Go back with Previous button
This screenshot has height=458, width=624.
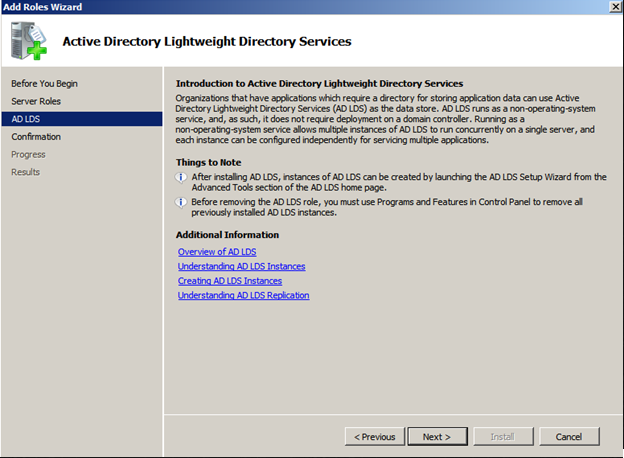click(x=374, y=437)
